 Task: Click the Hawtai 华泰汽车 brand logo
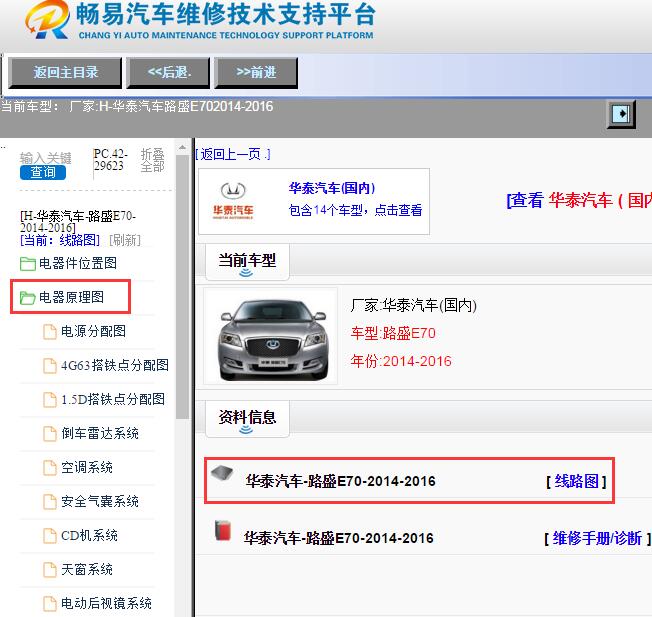233,201
